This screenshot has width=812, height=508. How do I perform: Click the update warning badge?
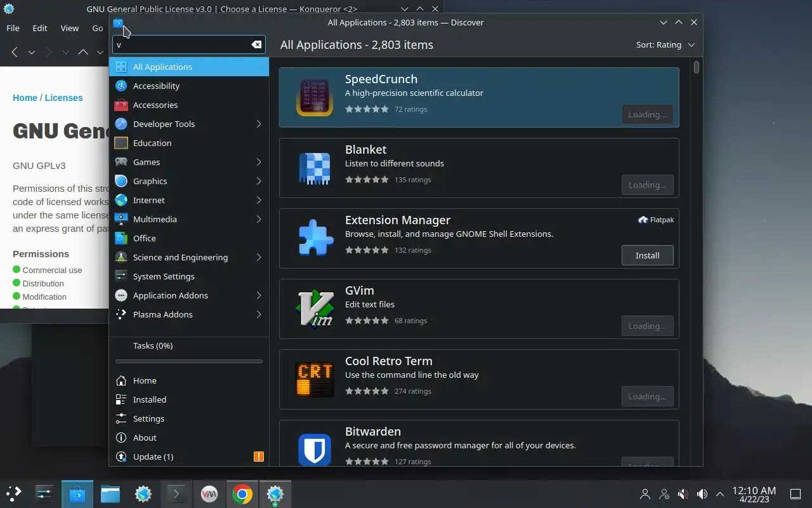pos(258,457)
